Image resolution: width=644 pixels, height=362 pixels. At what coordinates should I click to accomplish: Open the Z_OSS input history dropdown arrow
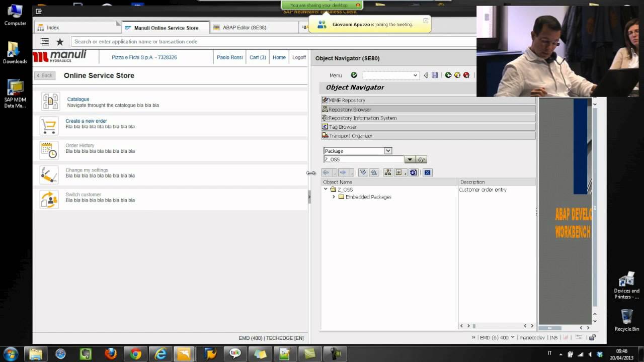[x=410, y=159]
